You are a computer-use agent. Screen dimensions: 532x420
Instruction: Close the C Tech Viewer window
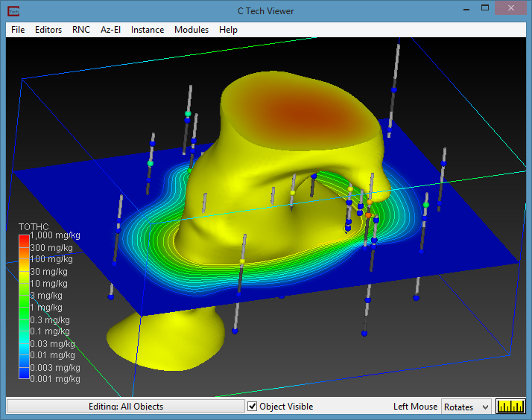coord(512,9)
